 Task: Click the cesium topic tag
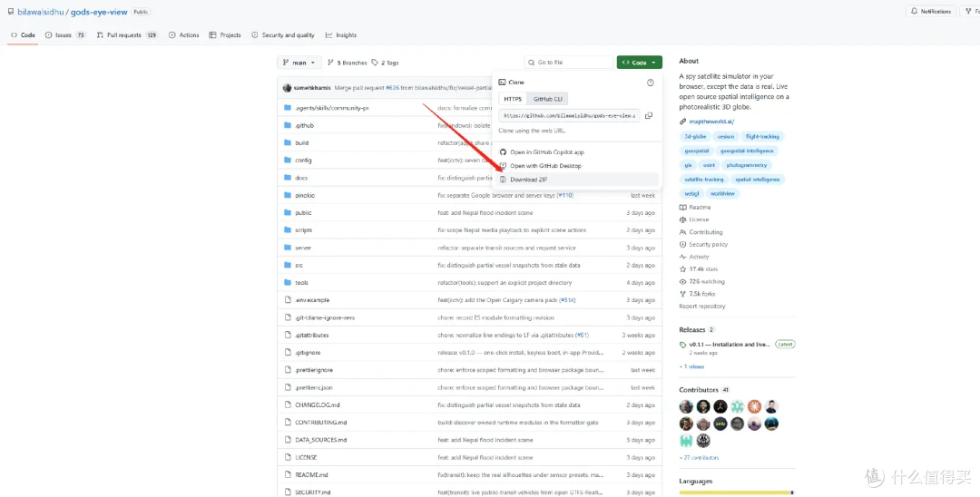click(x=726, y=137)
